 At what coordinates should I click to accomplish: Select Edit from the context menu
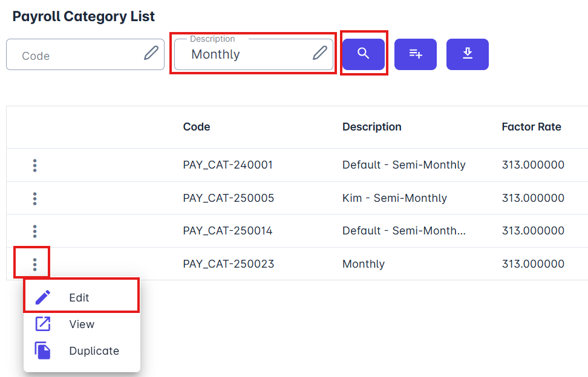79,298
